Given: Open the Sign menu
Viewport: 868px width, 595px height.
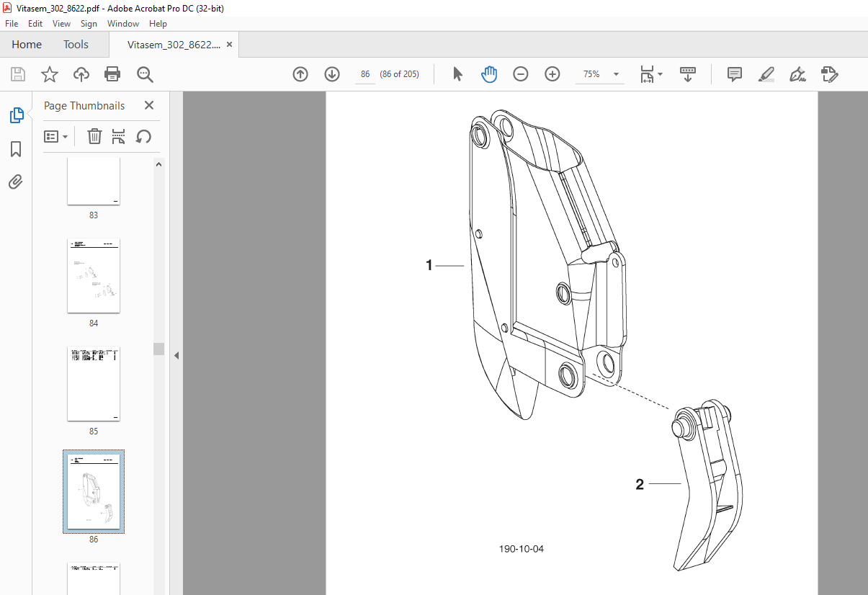Looking at the screenshot, I should (x=89, y=24).
